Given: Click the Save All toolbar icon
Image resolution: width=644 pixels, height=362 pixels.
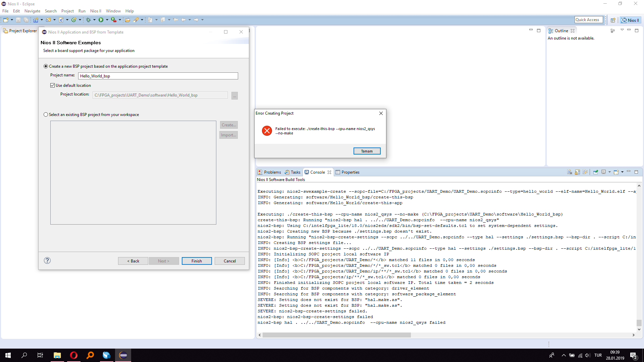Looking at the screenshot, I should click(26, 20).
